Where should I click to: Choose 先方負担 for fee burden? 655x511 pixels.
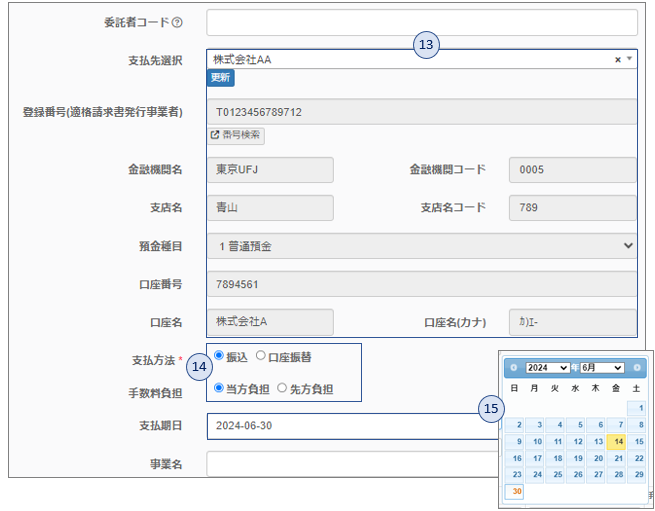282,388
